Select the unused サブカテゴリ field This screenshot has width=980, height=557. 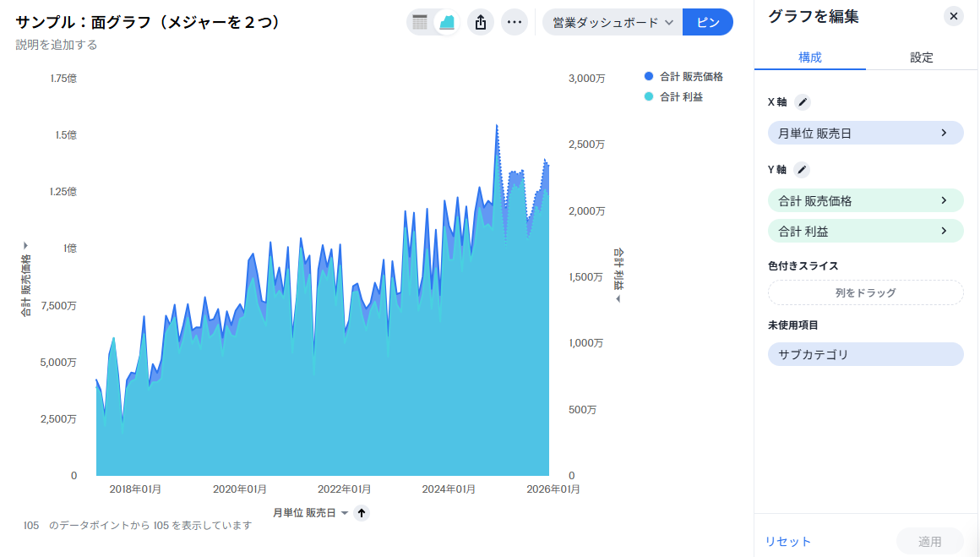[x=865, y=354]
